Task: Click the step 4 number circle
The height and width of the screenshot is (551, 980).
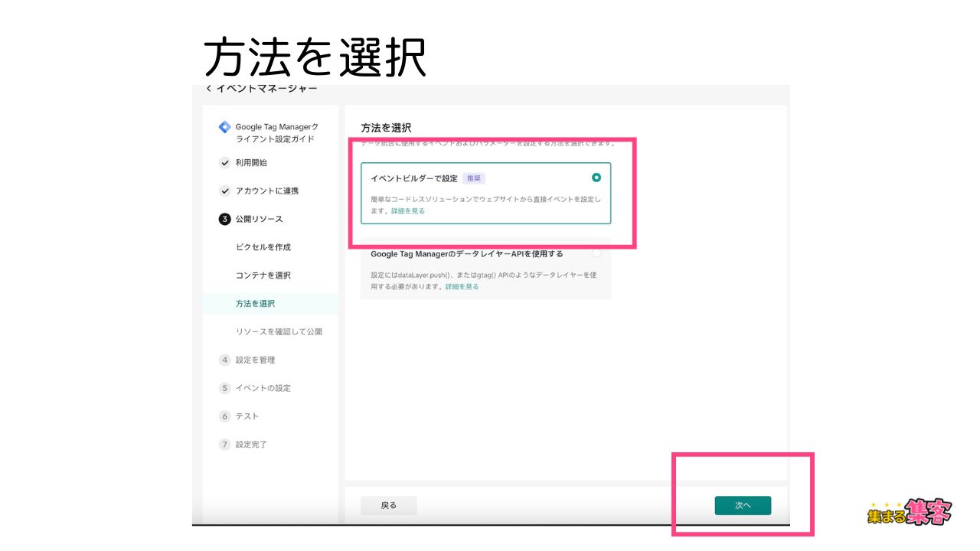Action: tap(224, 360)
